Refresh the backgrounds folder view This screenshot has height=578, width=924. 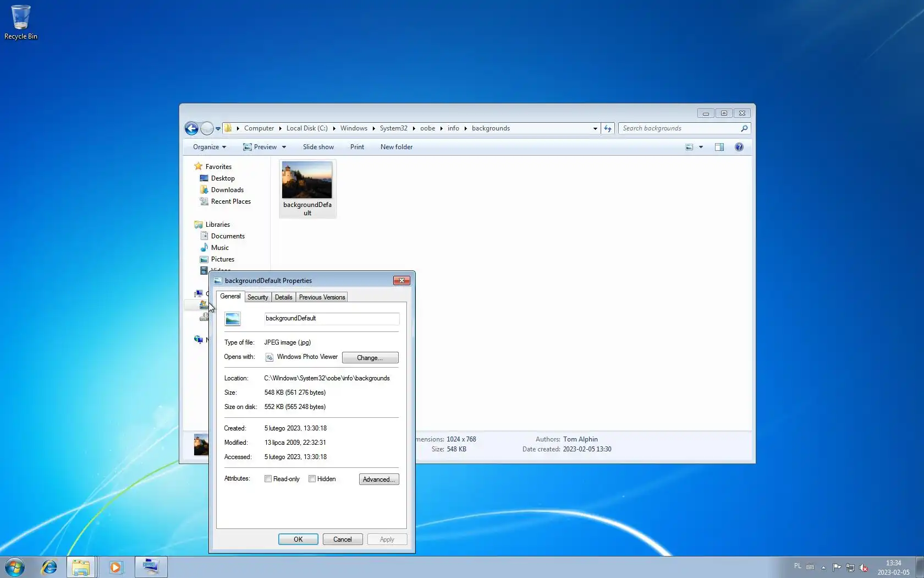pyautogui.click(x=608, y=128)
